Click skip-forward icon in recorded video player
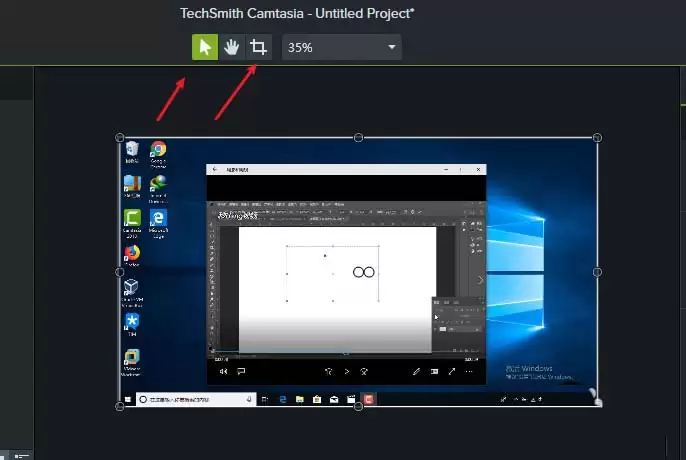686x460 pixels. (364, 372)
